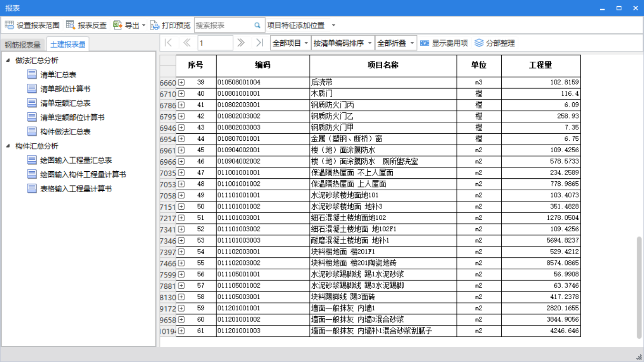The width and height of the screenshot is (644, 362).
Task: Click the 显示费用项 label
Action: coord(450,43)
